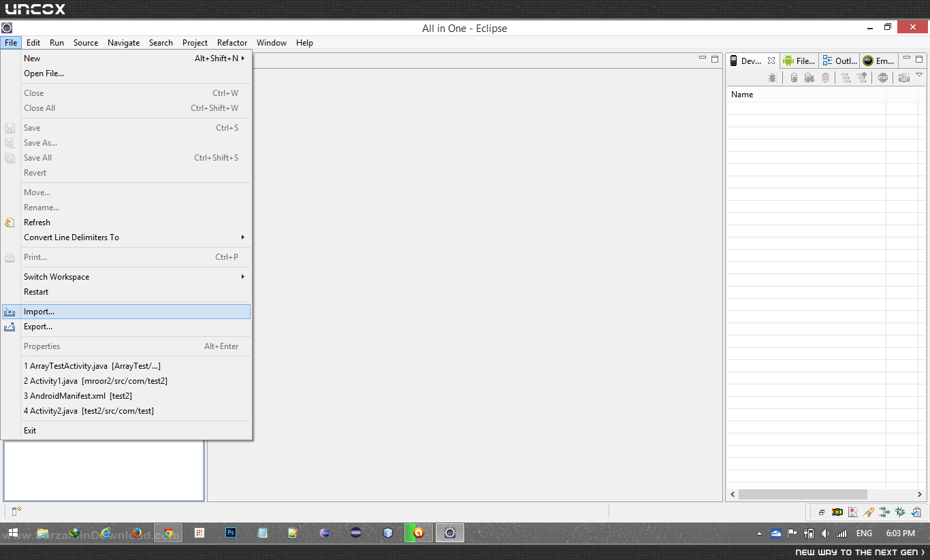Click the 6:03 PM taskbar clock
The image size is (930, 560).
click(x=900, y=533)
